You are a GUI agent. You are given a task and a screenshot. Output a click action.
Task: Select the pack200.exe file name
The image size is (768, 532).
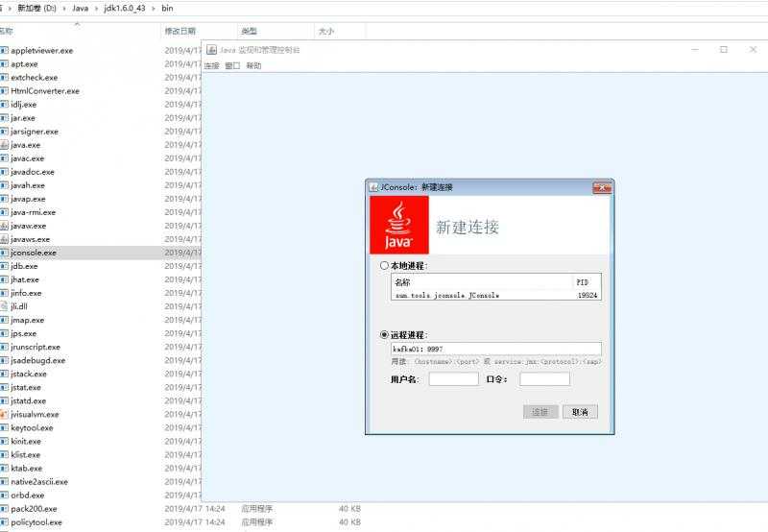point(34,509)
